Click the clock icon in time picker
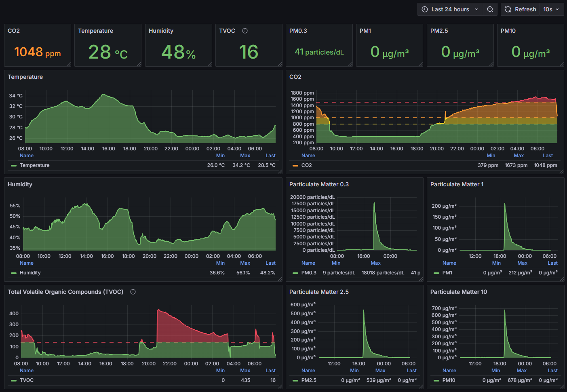 pos(425,9)
